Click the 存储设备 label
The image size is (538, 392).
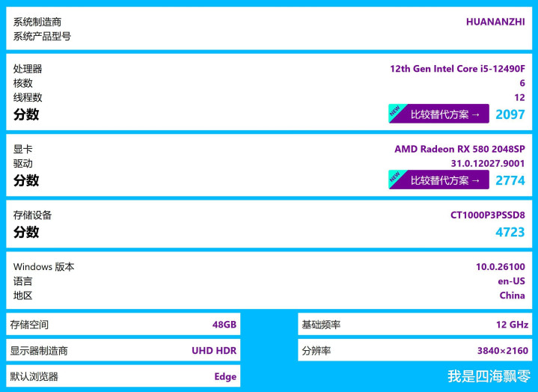coord(33,215)
